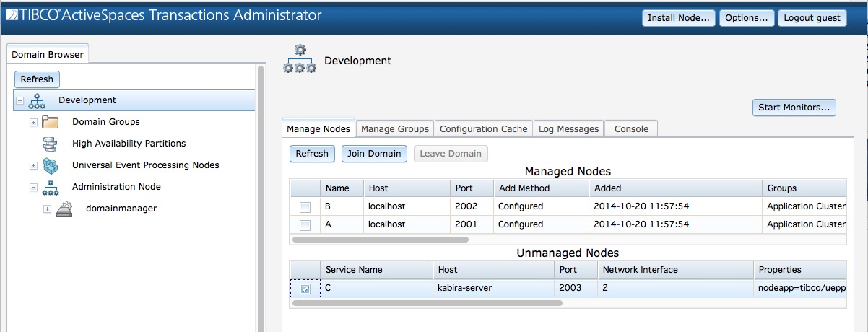Collapse the Administration Node branch

(x=33, y=187)
